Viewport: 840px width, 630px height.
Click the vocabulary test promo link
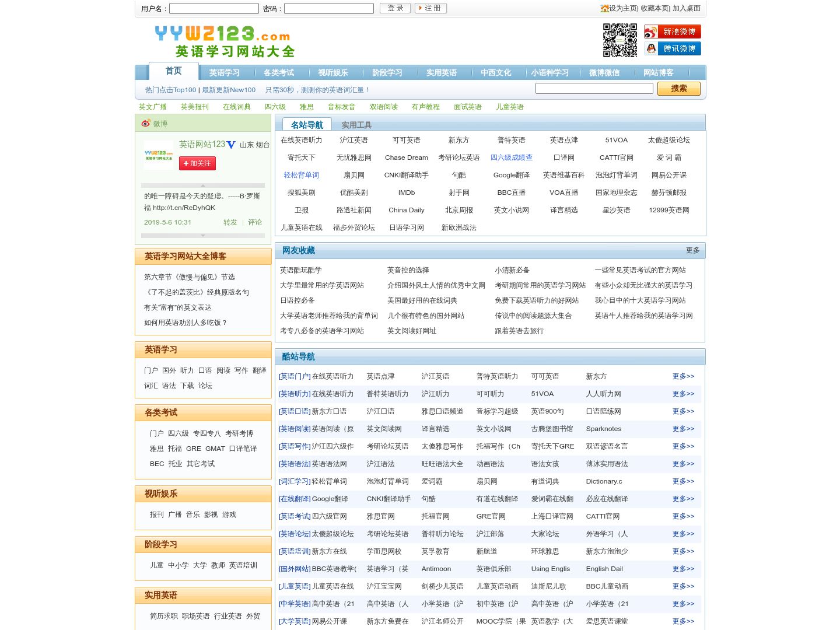[x=317, y=90]
